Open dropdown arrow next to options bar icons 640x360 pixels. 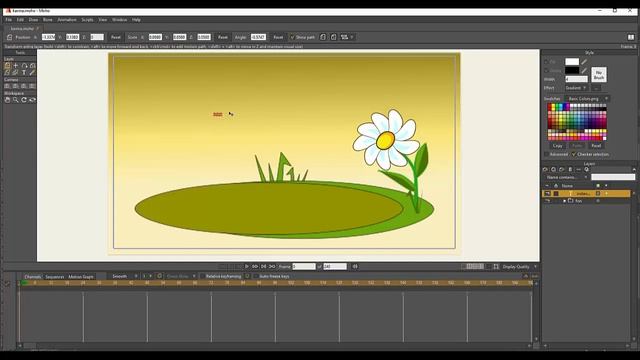pos(352,37)
